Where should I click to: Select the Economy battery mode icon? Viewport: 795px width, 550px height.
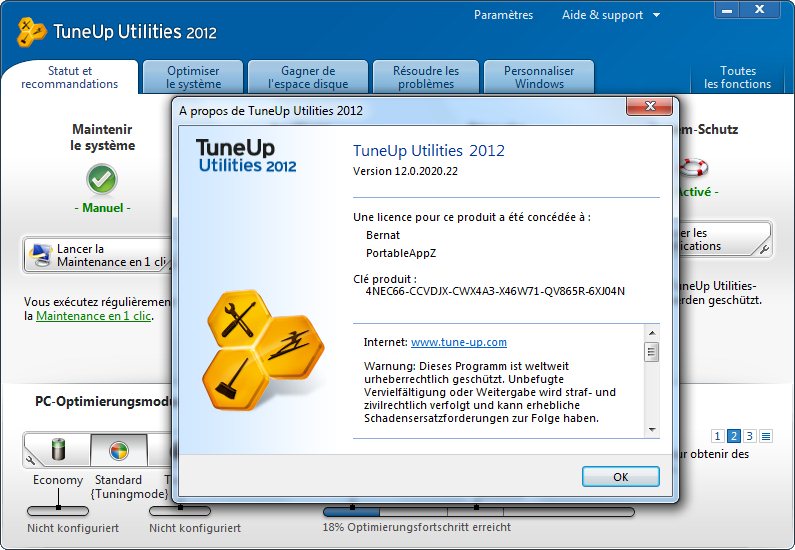point(59,449)
